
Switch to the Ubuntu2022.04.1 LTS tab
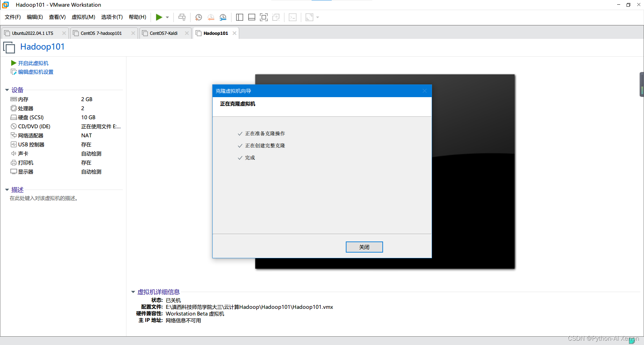click(33, 33)
